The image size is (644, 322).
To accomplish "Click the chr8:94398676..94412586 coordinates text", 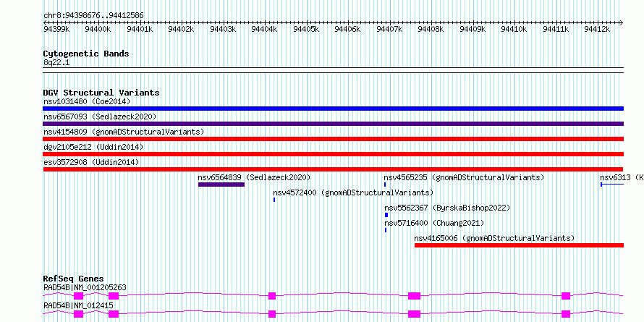I will tap(93, 16).
